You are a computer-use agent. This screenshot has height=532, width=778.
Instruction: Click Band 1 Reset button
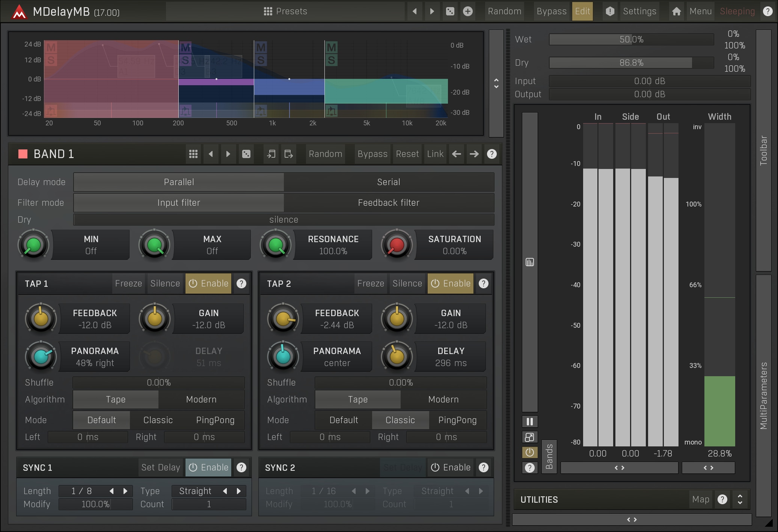[407, 154]
